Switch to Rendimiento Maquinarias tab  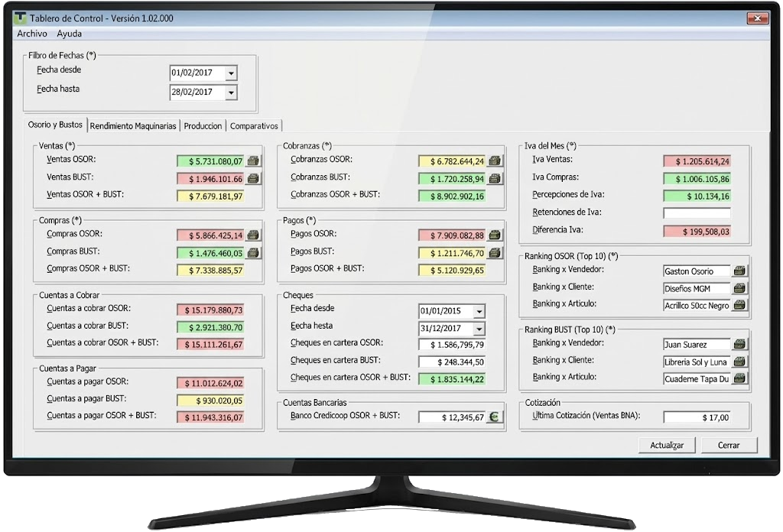coord(133,126)
